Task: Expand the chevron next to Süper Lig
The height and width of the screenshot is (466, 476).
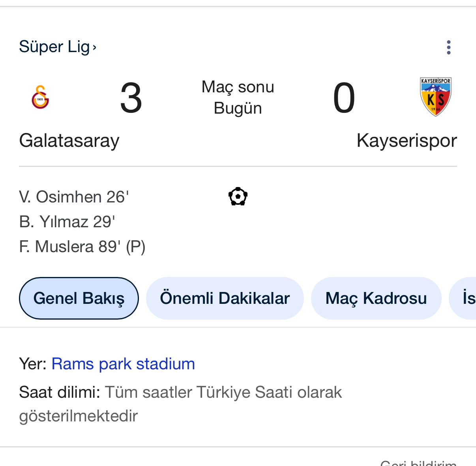Action: [x=94, y=48]
